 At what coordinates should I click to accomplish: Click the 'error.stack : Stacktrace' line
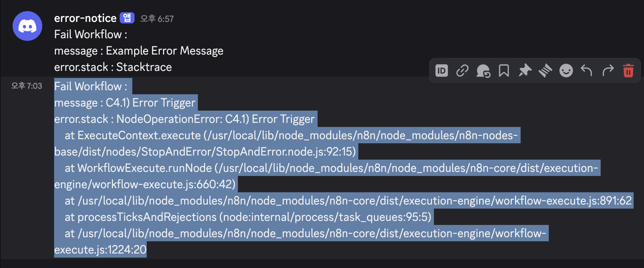tap(113, 67)
